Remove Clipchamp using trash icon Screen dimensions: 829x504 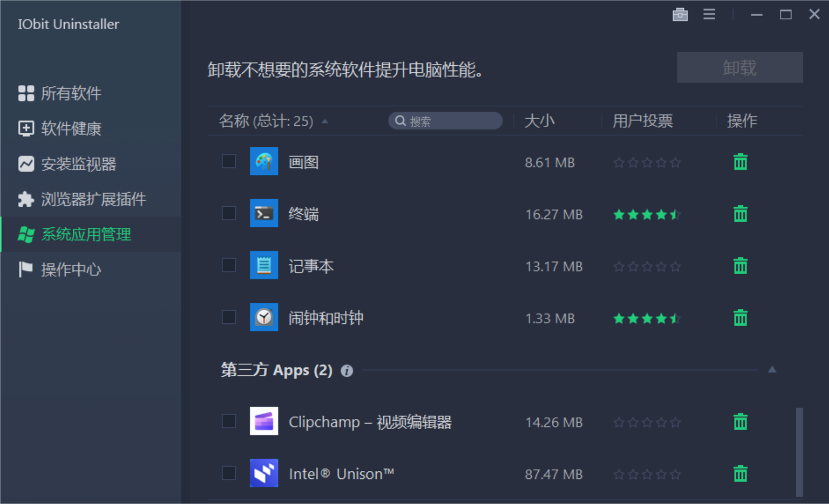click(x=740, y=422)
